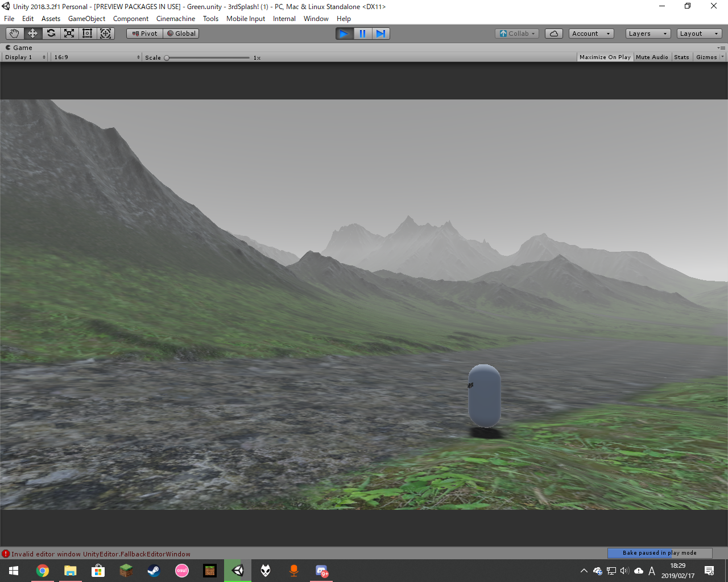This screenshot has width=728, height=582.
Task: Click the Step frame button
Action: click(380, 34)
